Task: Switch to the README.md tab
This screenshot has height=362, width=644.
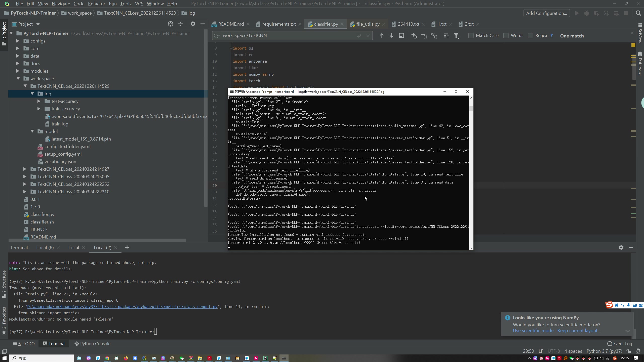Action: (x=231, y=24)
